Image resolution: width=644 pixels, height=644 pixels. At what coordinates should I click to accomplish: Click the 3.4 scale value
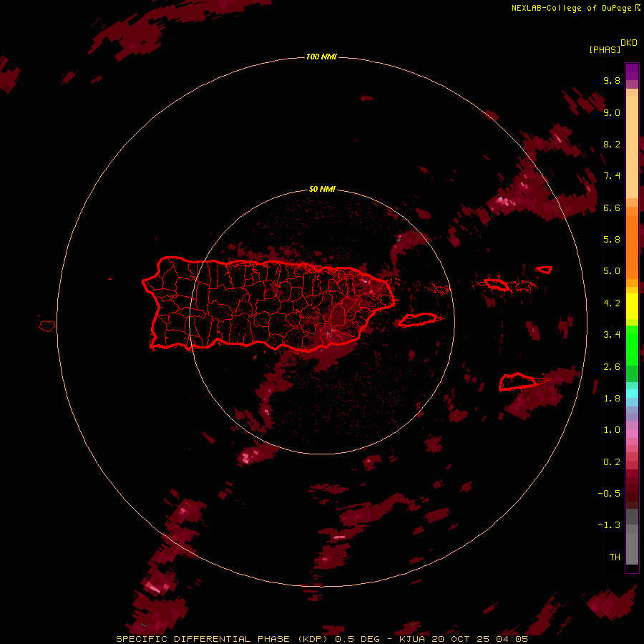pyautogui.click(x=612, y=335)
